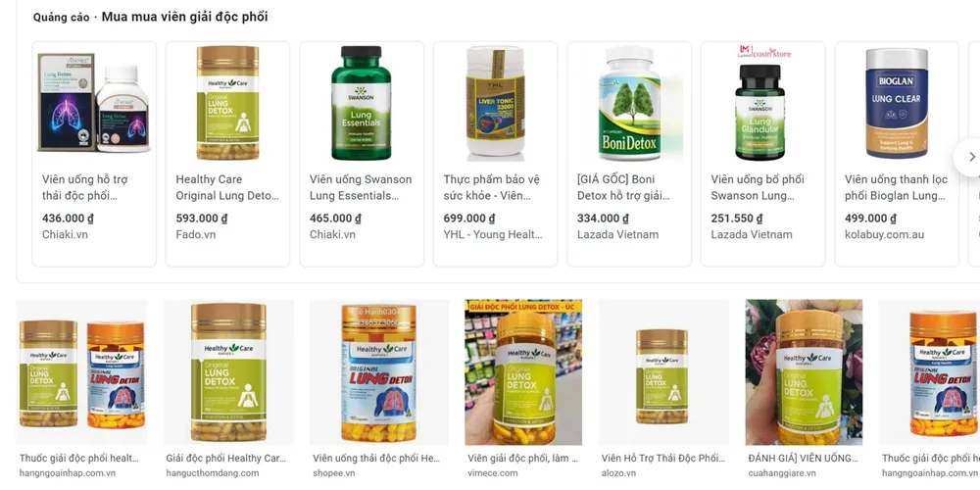
Task: Open hangngoainhap.com.vn image result with two bottles
Action: (x=81, y=372)
